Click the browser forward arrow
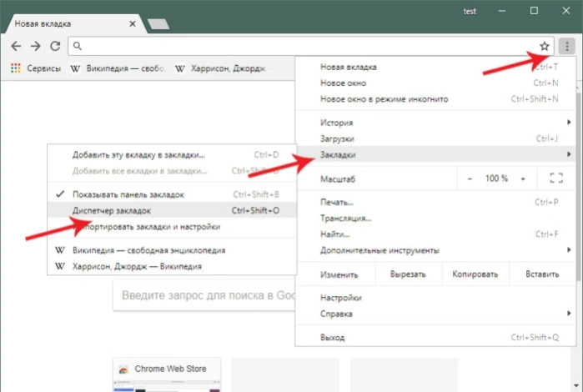The height and width of the screenshot is (392, 583). [36, 46]
